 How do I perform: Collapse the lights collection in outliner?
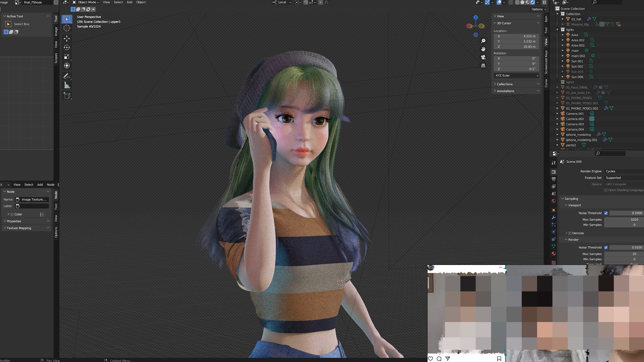pos(557,30)
